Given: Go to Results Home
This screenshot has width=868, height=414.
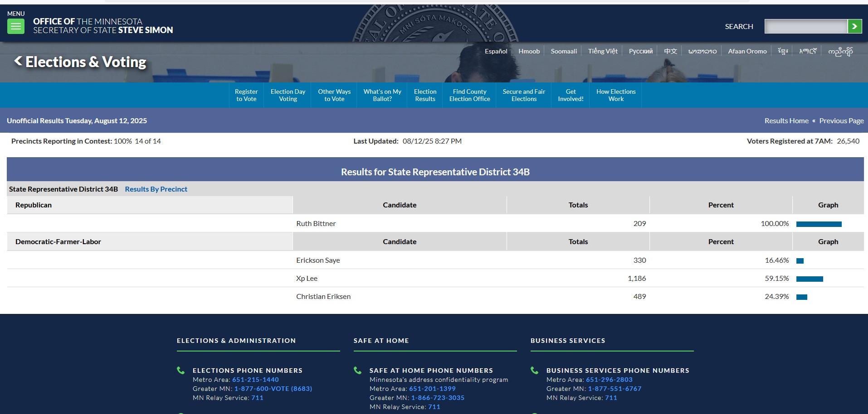Looking at the screenshot, I should point(786,120).
